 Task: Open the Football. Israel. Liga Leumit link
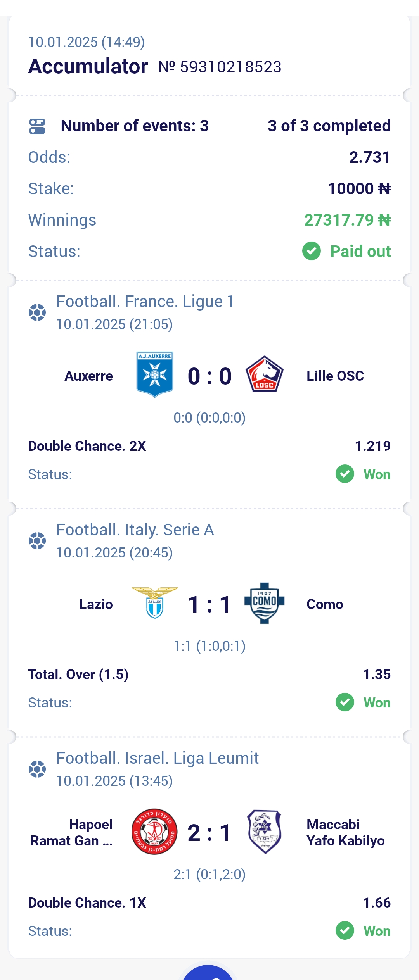pos(158,758)
